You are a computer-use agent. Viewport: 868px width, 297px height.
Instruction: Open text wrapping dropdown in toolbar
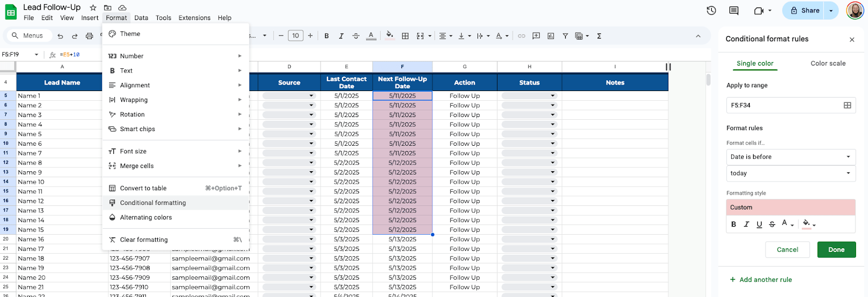[483, 36]
